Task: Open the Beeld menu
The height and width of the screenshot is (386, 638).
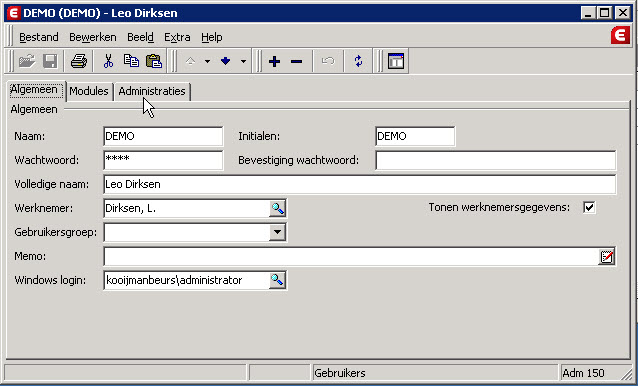Action: tap(140, 37)
